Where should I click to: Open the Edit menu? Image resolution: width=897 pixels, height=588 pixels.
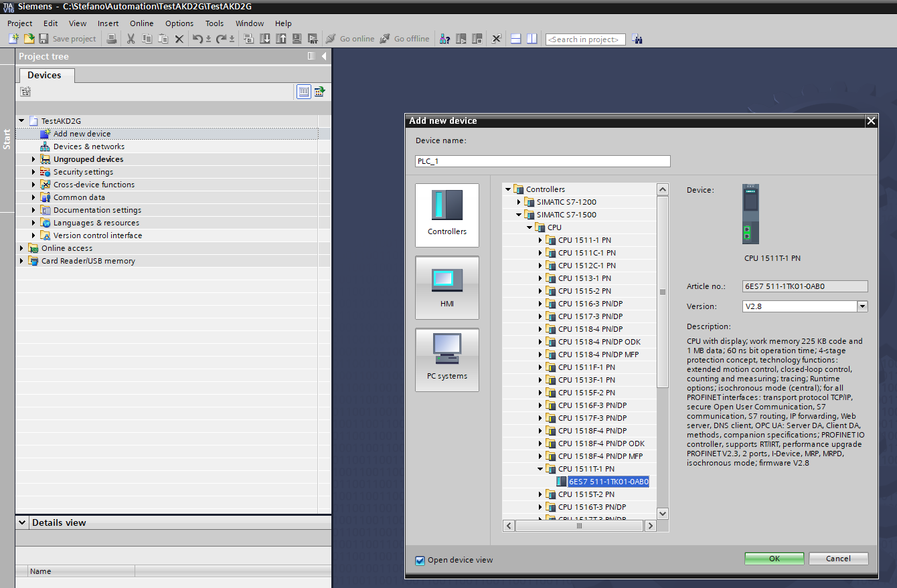[50, 23]
